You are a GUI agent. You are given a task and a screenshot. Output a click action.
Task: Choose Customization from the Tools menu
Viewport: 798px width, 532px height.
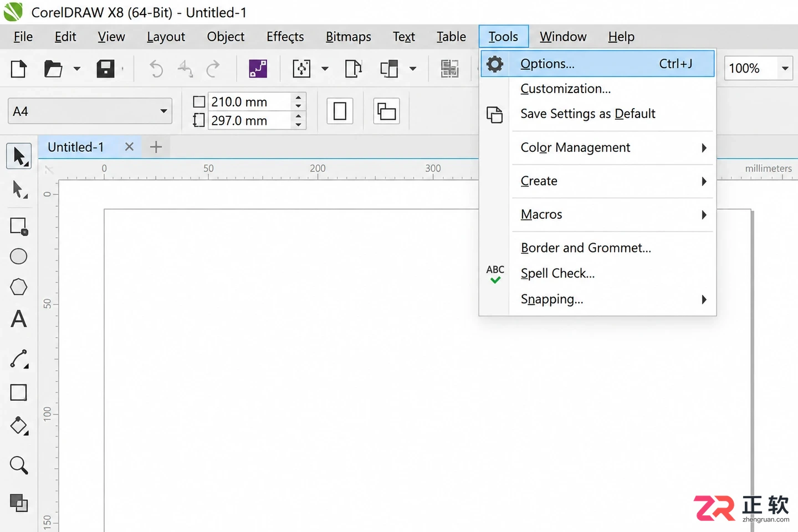click(598, 89)
